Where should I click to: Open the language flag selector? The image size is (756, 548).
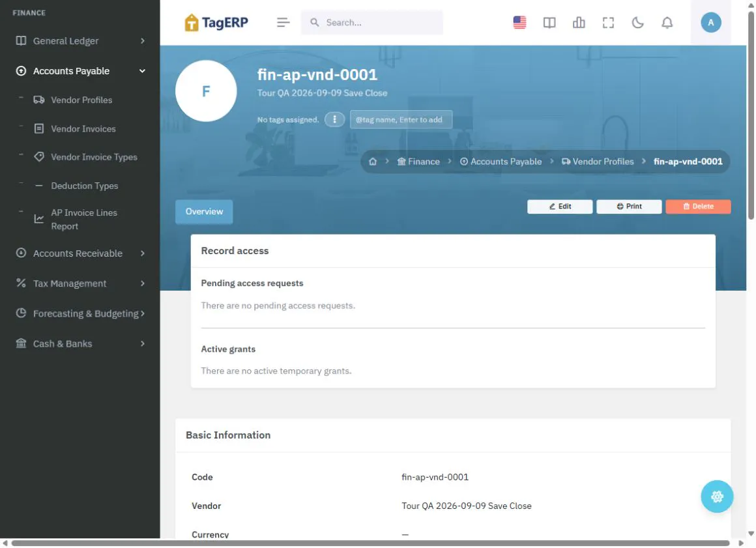tap(519, 22)
